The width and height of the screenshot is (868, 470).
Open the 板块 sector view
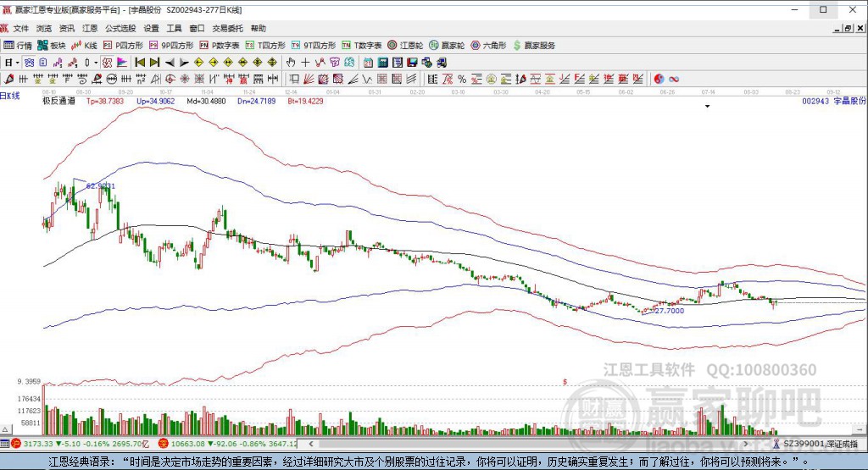(x=52, y=46)
